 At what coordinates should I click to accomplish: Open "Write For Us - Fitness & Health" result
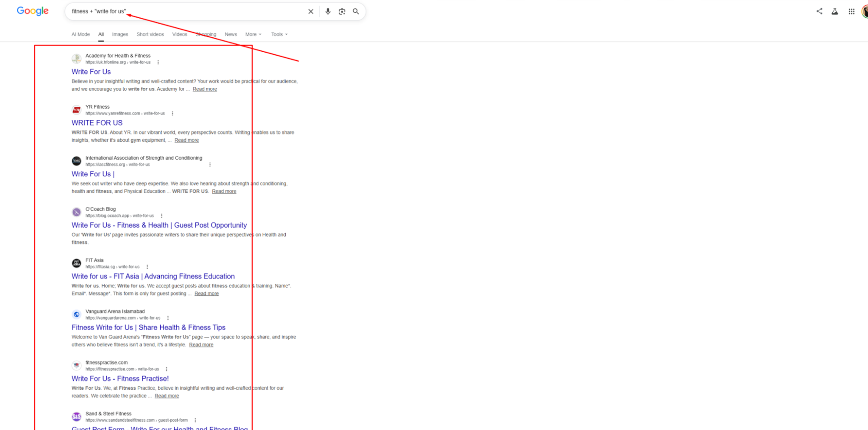pyautogui.click(x=159, y=225)
